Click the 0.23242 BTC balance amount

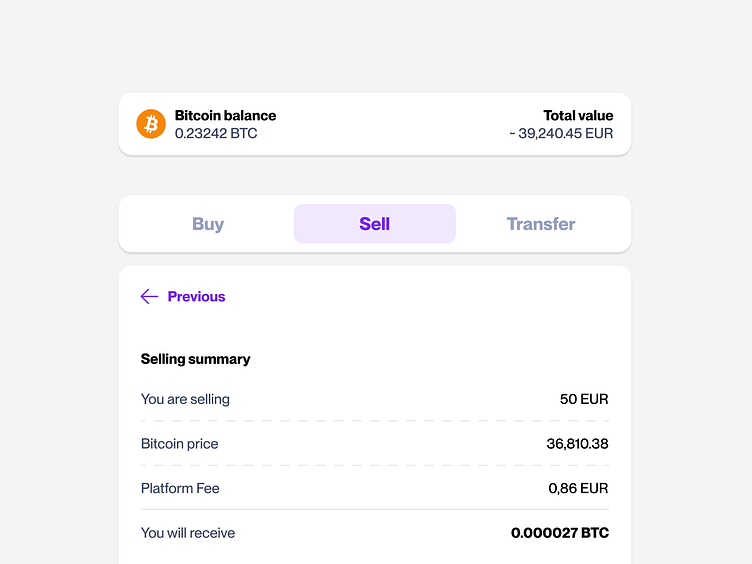pos(216,133)
